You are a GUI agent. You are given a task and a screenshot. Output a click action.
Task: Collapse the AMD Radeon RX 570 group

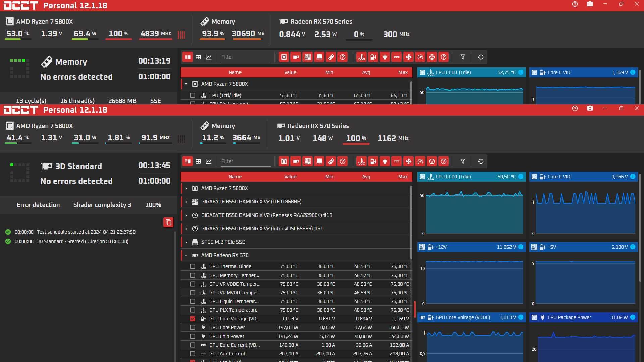click(x=186, y=255)
